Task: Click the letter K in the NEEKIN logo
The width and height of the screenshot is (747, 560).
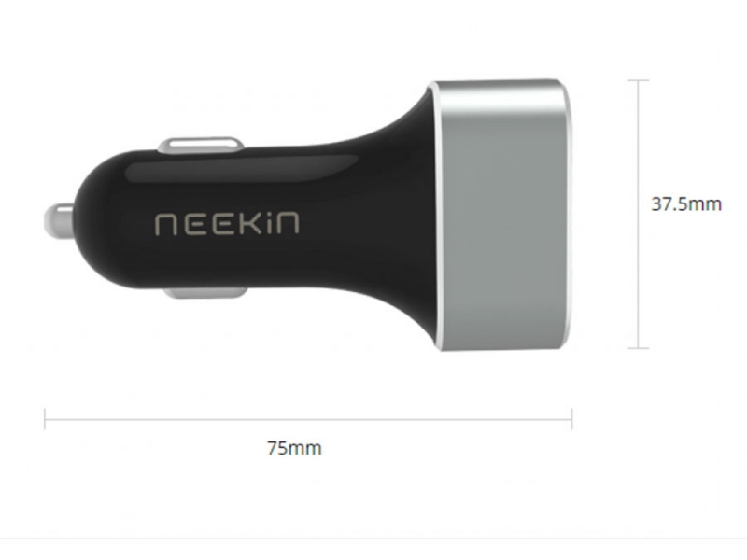Action: click(x=248, y=224)
